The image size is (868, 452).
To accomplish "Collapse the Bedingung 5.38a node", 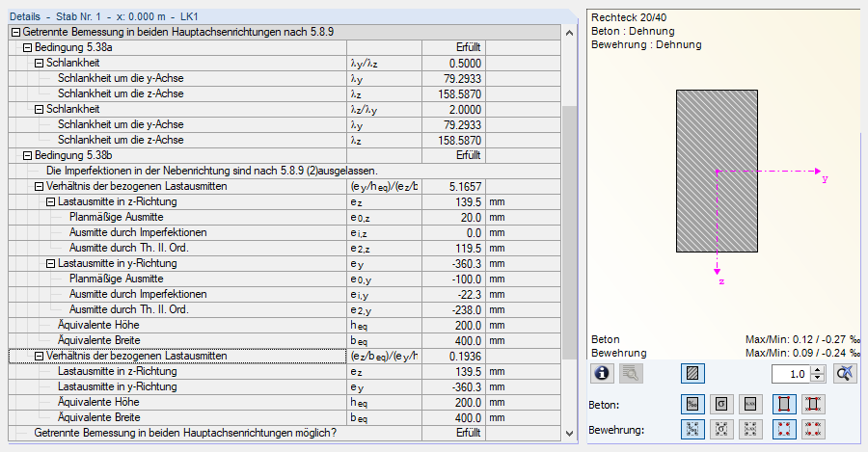I will click(x=27, y=47).
